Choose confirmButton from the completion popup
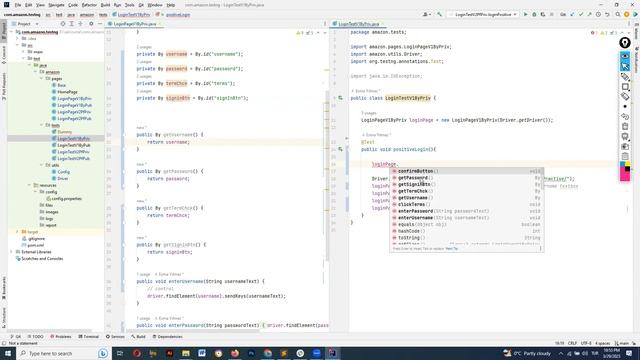This screenshot has height=360, width=640. click(x=466, y=171)
